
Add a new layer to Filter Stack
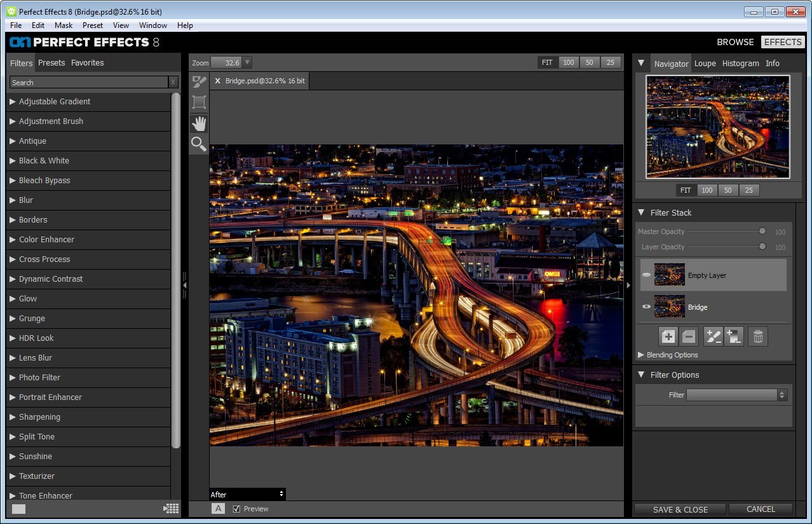click(x=668, y=336)
